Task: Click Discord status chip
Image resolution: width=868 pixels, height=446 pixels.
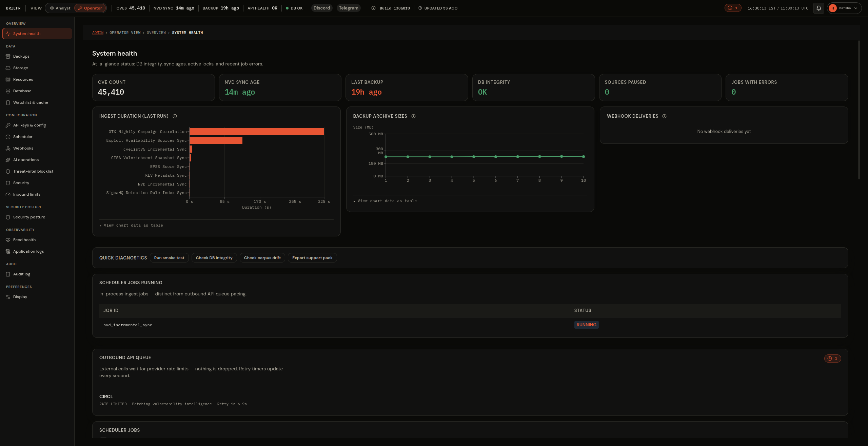Action: tap(321, 8)
